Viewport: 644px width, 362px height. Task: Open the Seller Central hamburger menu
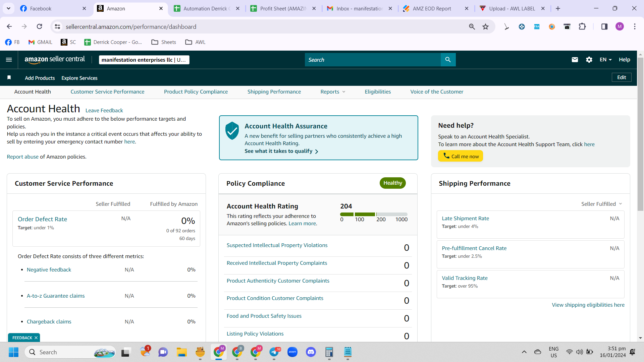point(9,60)
